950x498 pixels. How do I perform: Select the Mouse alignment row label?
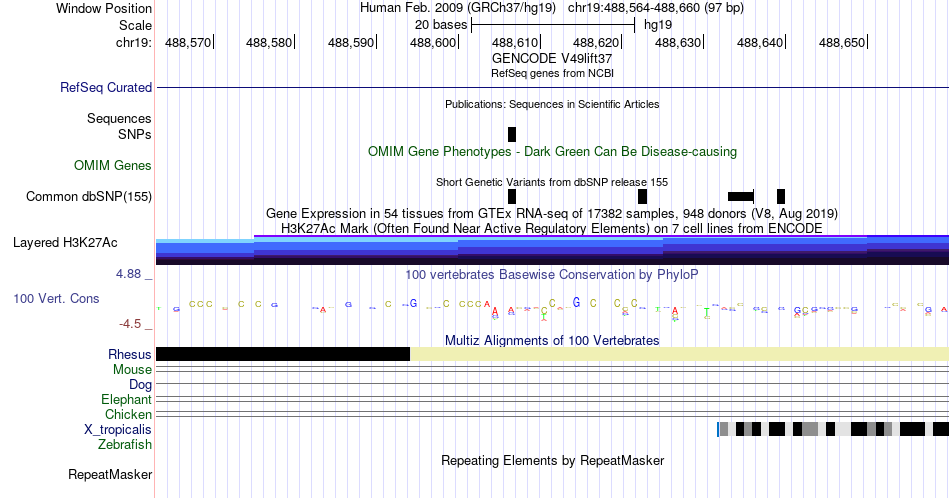point(132,370)
